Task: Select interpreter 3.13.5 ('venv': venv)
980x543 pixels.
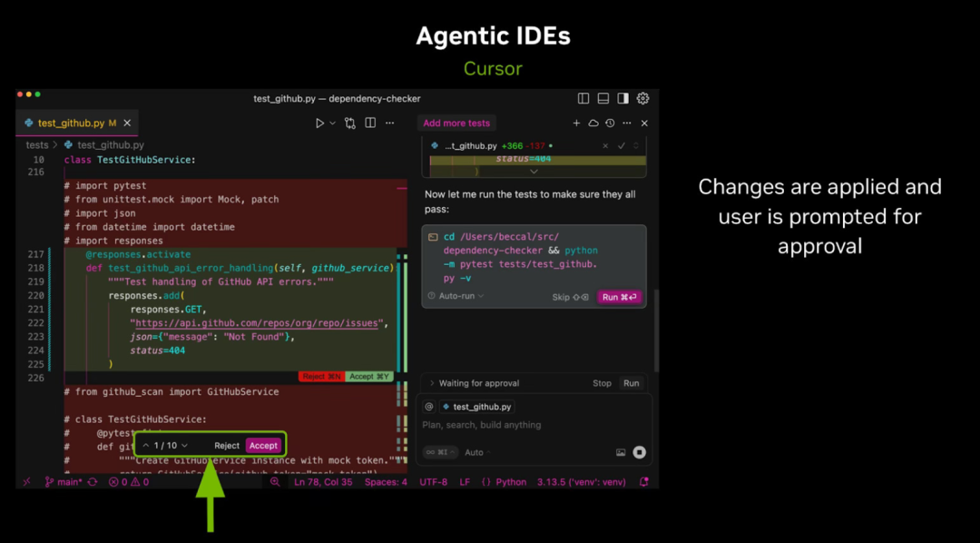Action: coord(582,481)
